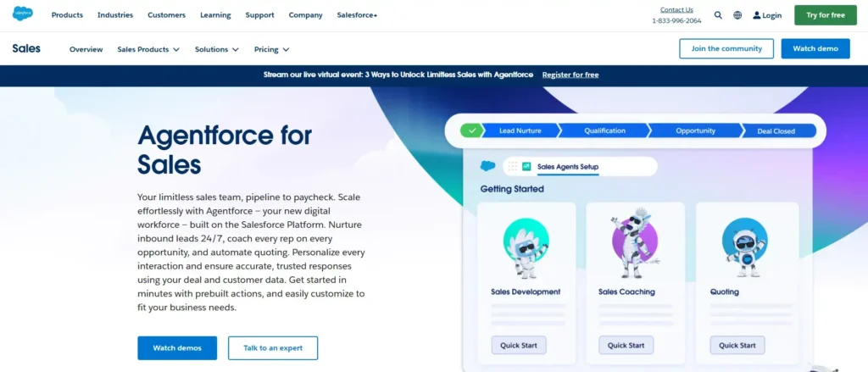Open the Learning menu
Viewport: 868px width, 372px height.
215,15
